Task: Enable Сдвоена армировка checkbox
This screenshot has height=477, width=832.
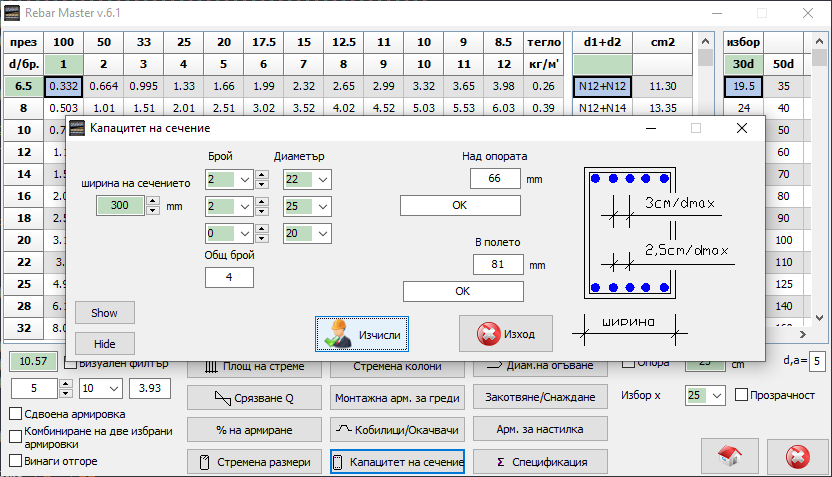Action: [16, 414]
